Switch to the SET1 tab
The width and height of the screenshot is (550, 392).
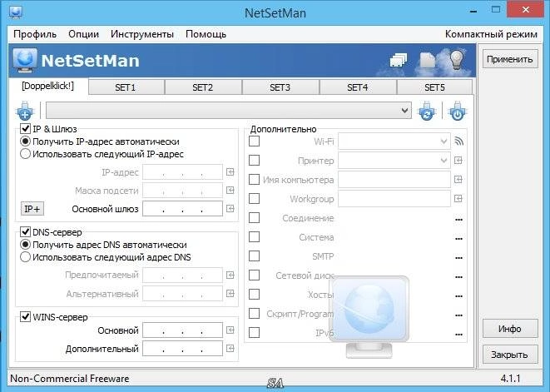point(126,87)
